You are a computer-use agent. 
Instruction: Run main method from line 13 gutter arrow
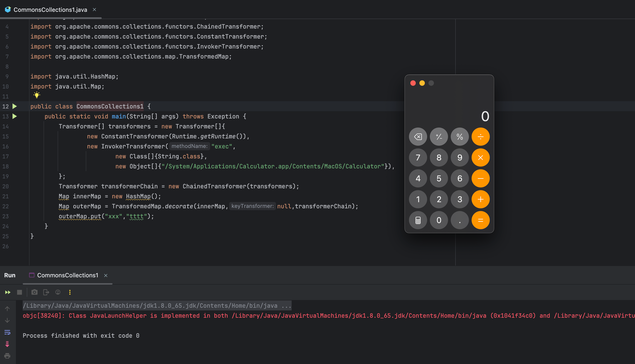(x=15, y=116)
